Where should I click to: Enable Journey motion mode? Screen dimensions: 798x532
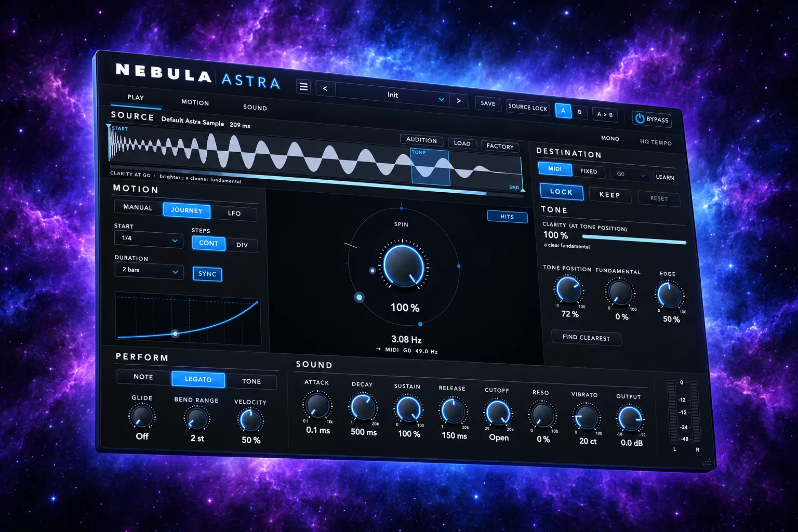pyautogui.click(x=187, y=210)
